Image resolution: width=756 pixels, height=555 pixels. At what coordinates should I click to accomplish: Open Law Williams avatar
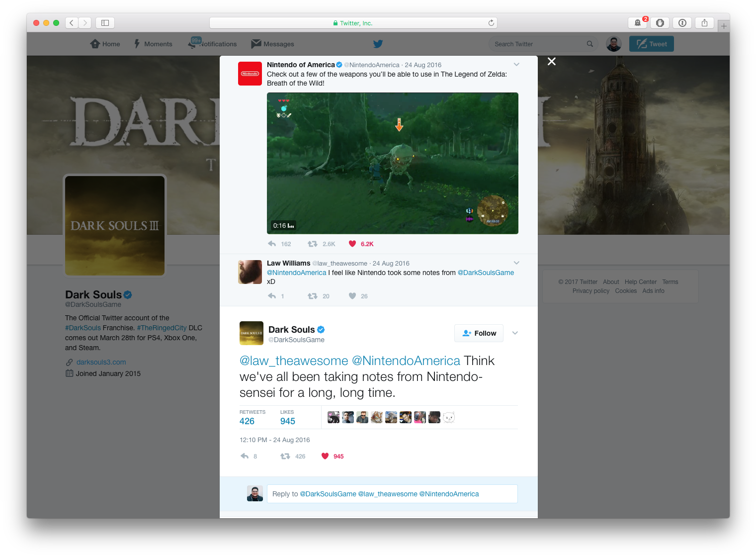pos(250,272)
